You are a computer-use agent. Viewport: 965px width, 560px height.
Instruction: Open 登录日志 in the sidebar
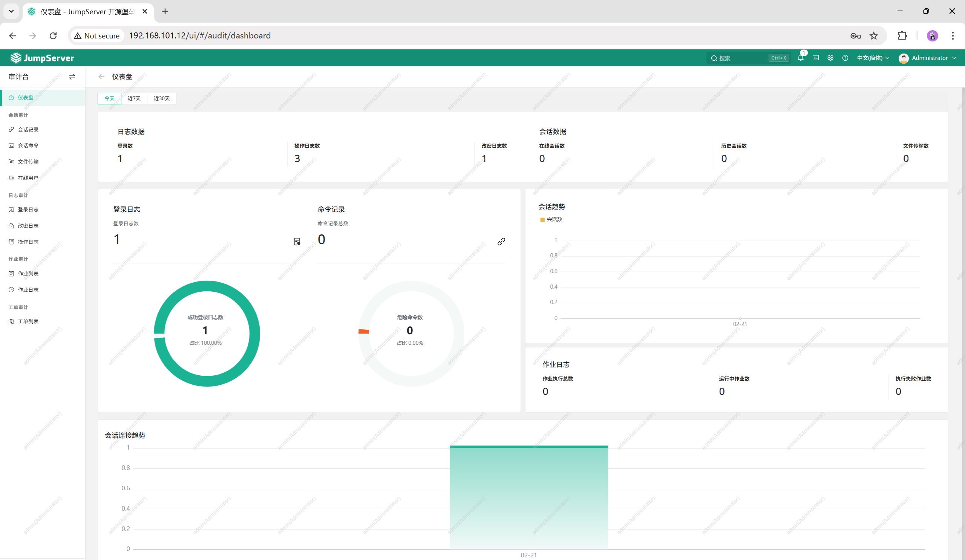click(28, 210)
